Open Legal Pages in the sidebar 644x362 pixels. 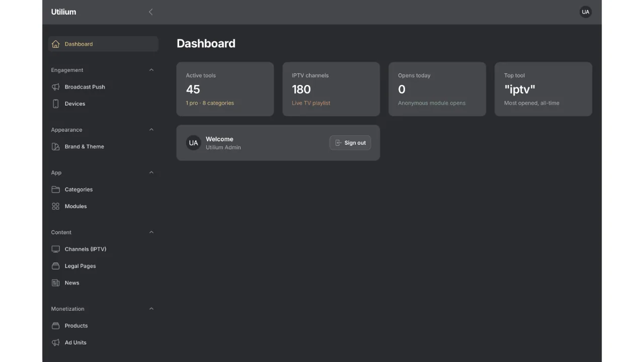(x=103, y=266)
